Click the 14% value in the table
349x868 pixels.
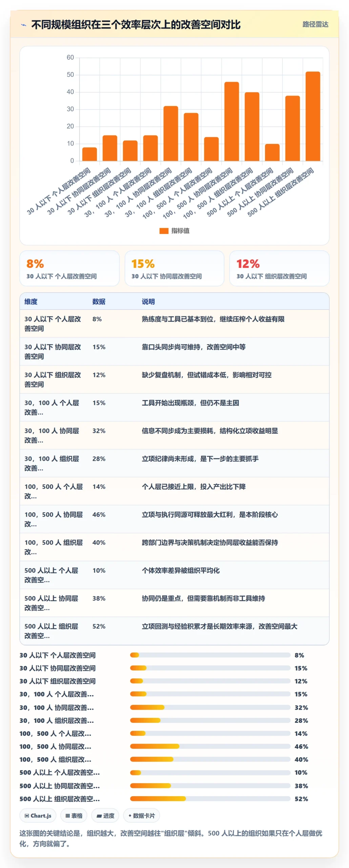coord(99,487)
